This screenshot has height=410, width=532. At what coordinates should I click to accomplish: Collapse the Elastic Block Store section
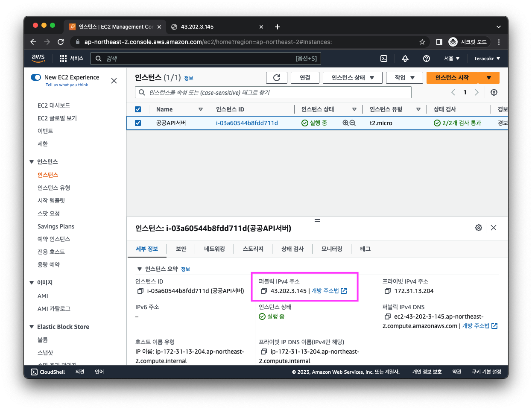point(32,327)
